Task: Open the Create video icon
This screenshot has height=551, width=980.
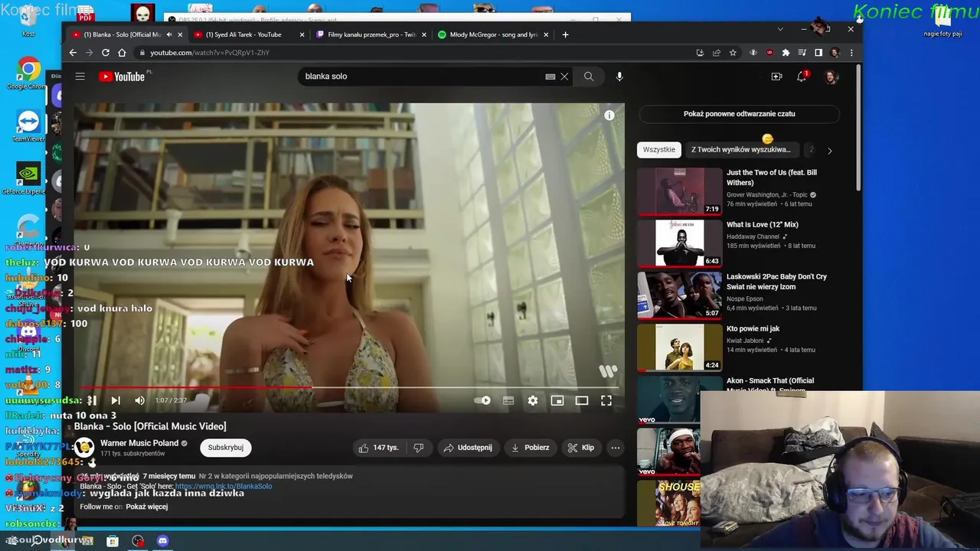Action: pos(776,77)
